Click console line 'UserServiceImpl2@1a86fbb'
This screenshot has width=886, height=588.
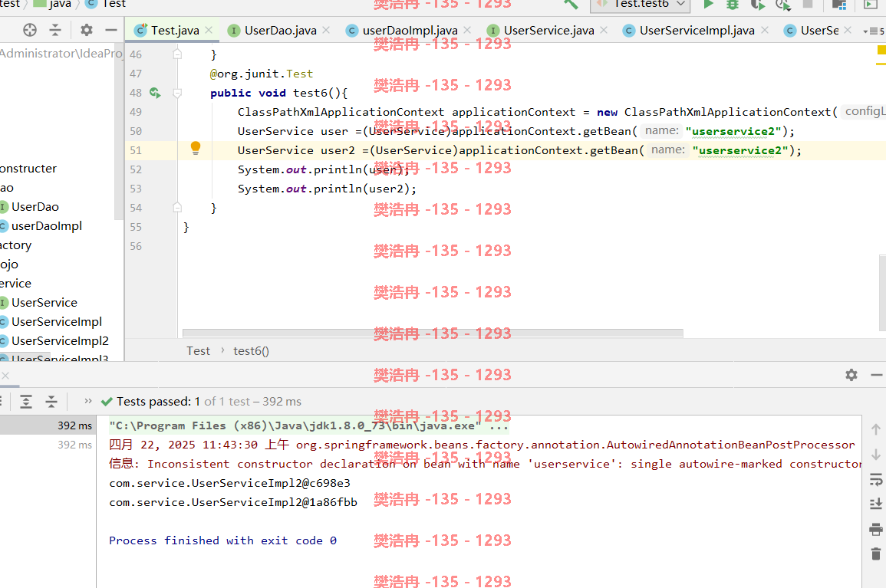(232, 502)
